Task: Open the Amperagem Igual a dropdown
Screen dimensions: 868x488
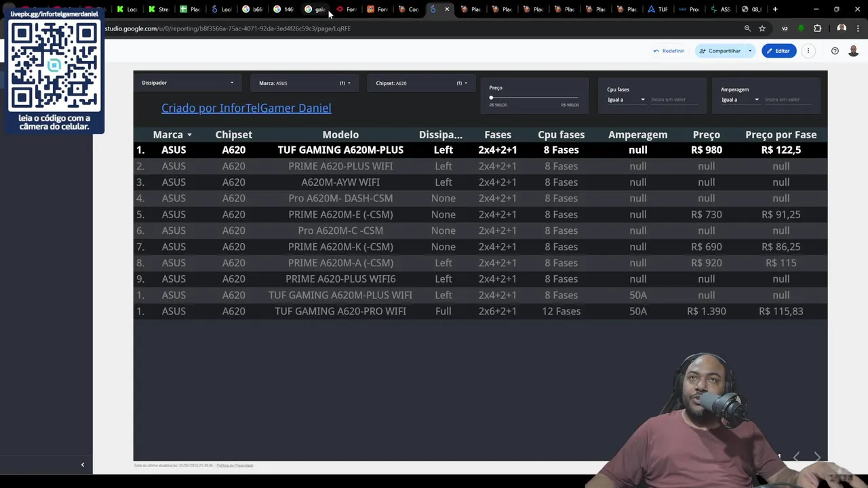Action: [x=740, y=100]
